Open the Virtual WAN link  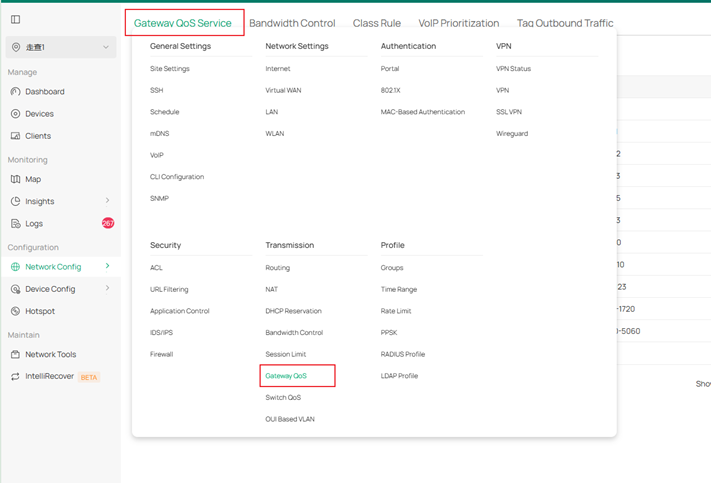tap(283, 90)
